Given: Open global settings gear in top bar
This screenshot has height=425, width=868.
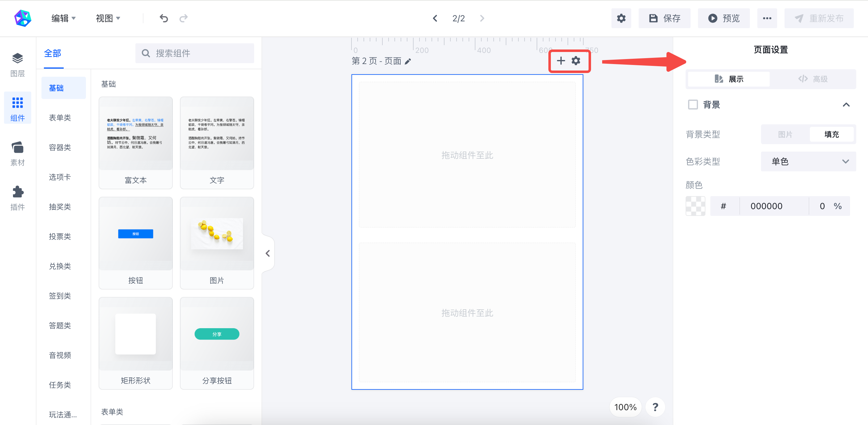Looking at the screenshot, I should [621, 18].
